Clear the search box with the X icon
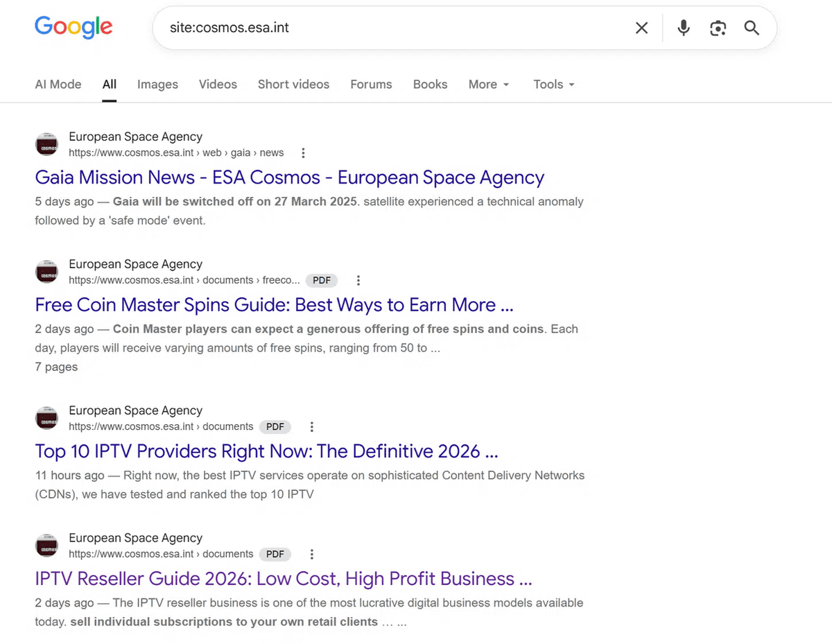This screenshot has height=644, width=832. (642, 28)
